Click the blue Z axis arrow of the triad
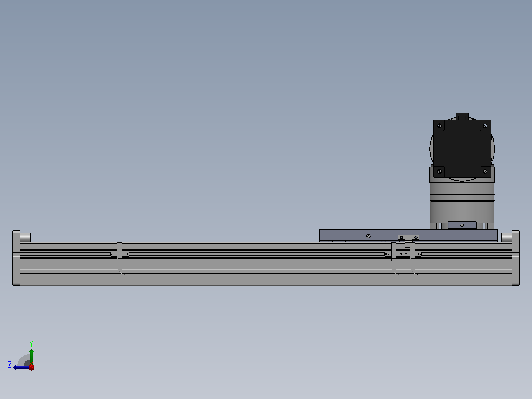Screen dimensions: 532x399 pyautogui.click(x=20, y=367)
